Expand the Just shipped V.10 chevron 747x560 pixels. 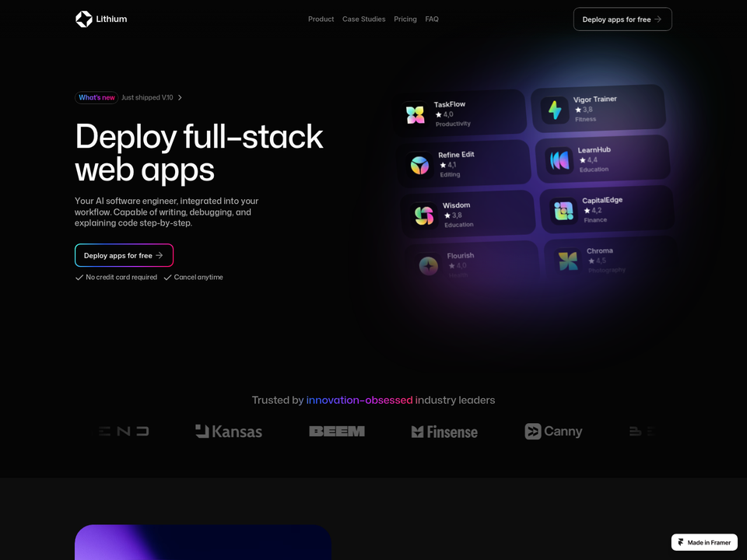[180, 98]
